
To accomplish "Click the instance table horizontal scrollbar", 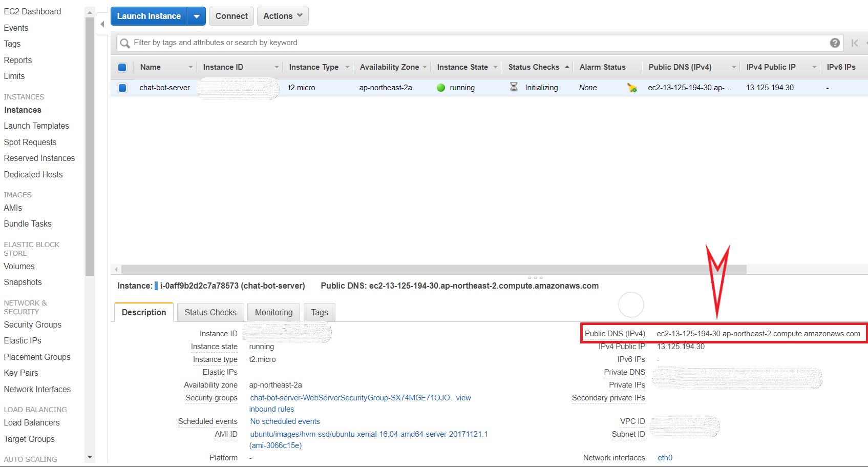I will click(434, 270).
